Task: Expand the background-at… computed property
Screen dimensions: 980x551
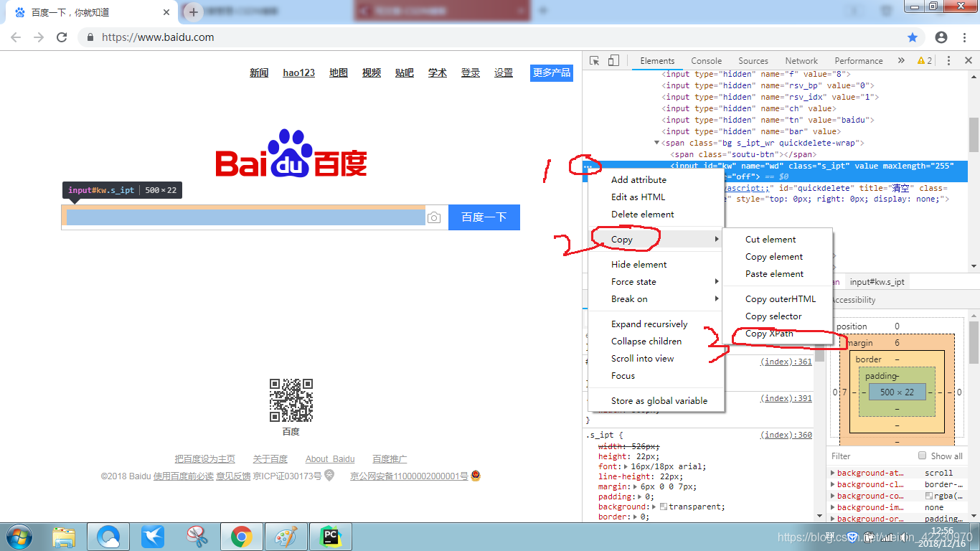Action: (832, 473)
